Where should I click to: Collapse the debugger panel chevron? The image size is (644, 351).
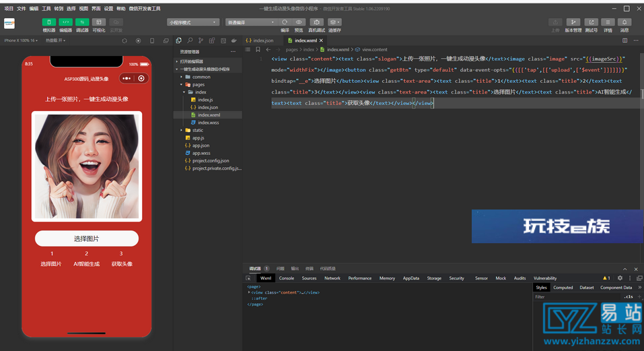click(624, 269)
